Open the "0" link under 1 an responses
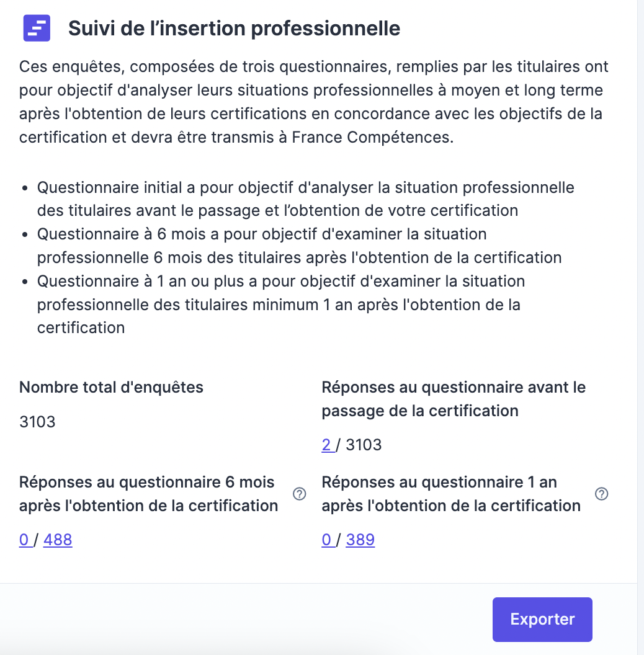The height and width of the screenshot is (655, 644). click(326, 540)
